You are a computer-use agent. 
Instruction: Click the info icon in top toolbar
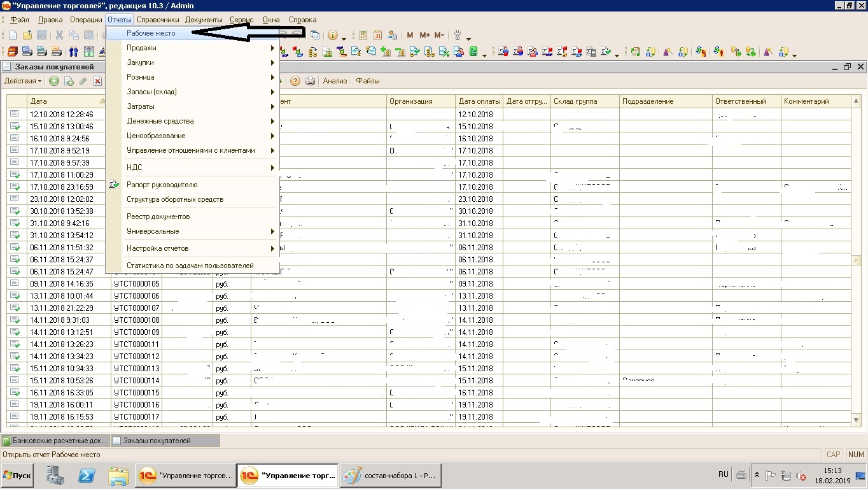(x=332, y=35)
